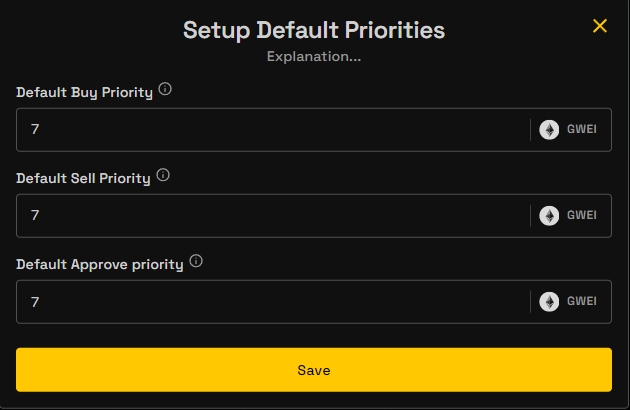This screenshot has width=630, height=410.
Task: Focus the Default Approve priority input field
Action: (270, 302)
